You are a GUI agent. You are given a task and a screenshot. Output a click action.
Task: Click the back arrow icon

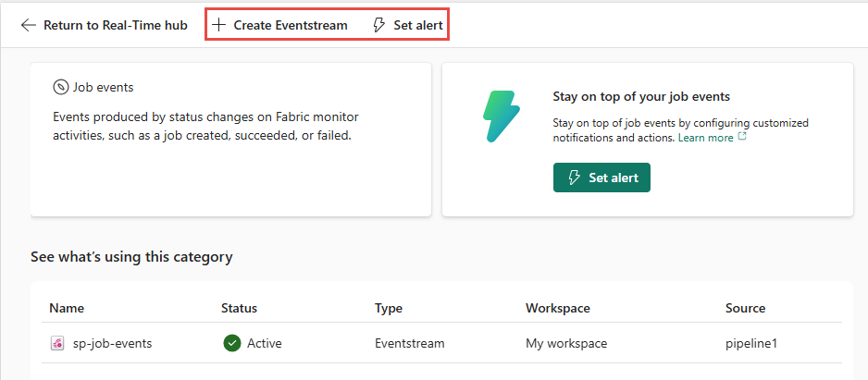click(29, 25)
